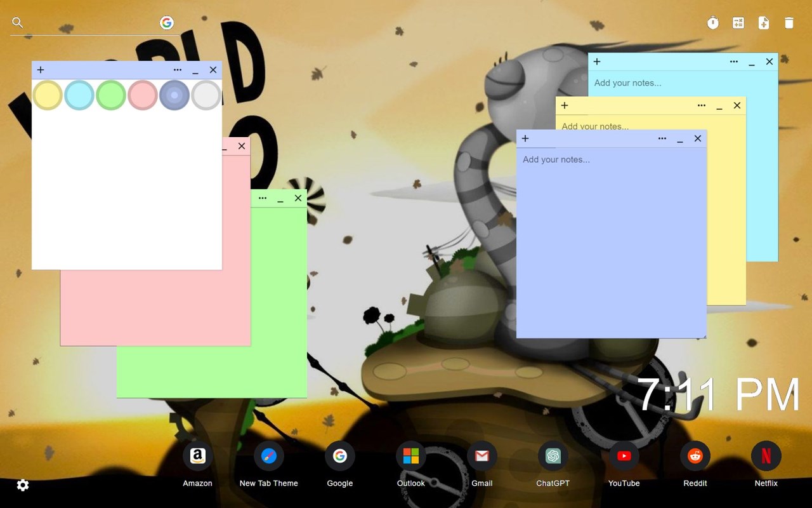812x508 pixels.
Task: Select the purple note color swatch
Action: click(x=174, y=95)
